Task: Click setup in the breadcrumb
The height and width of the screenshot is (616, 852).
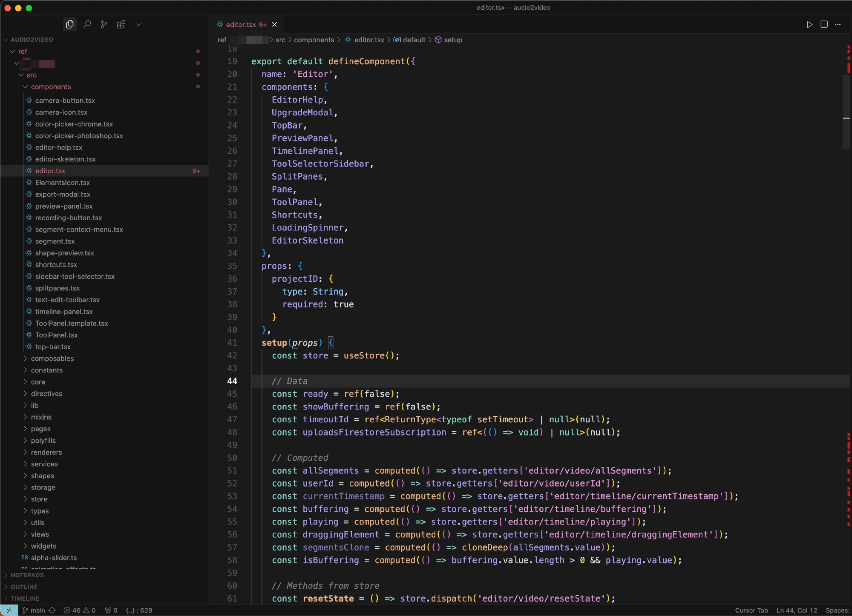Action: coord(453,40)
